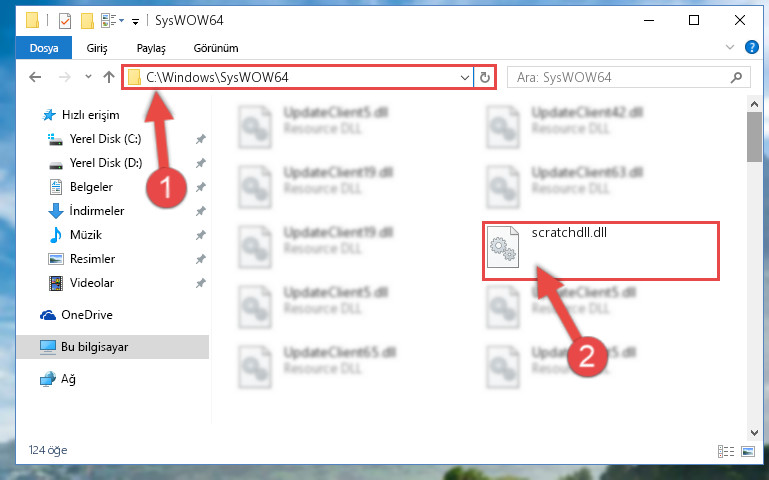Screen dimensions: 769x480
Task: Unpin Belgeler from quick access
Action: pyautogui.click(x=200, y=187)
